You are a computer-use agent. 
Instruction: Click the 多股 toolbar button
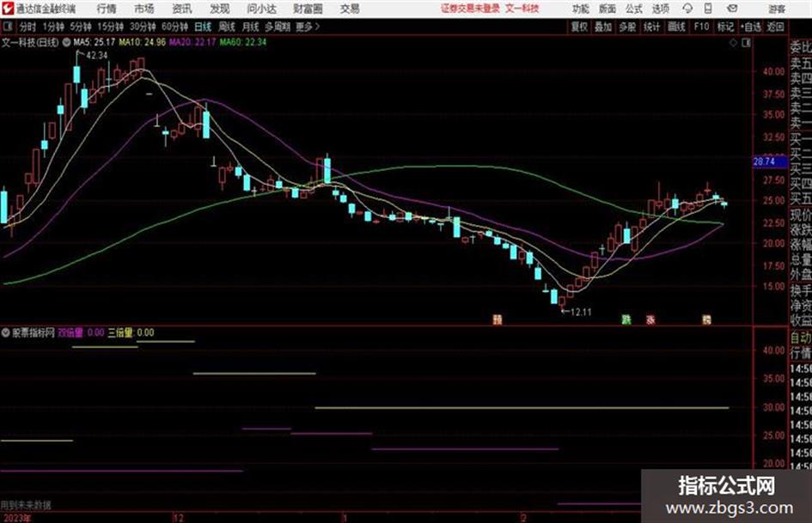click(x=627, y=27)
